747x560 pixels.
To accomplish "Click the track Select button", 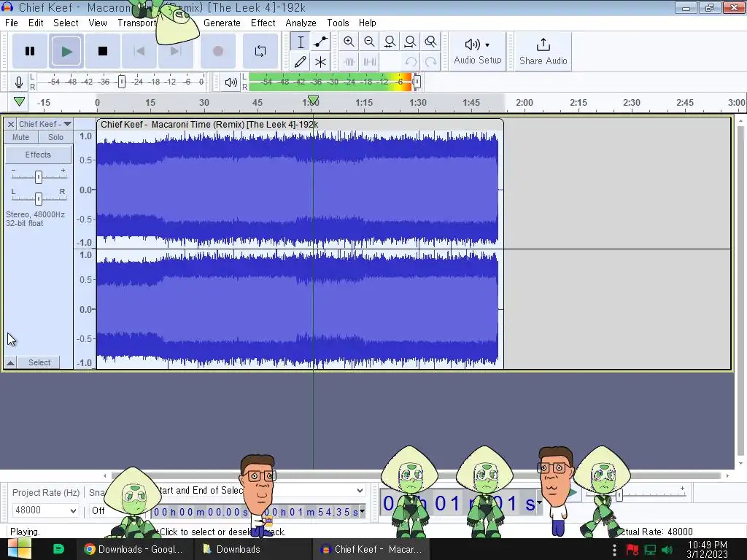I will (39, 362).
